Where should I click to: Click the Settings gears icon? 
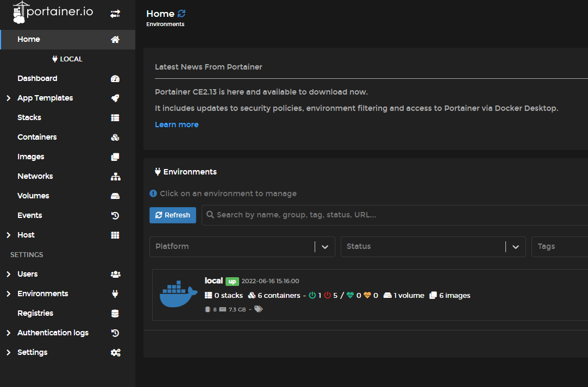pyautogui.click(x=116, y=353)
